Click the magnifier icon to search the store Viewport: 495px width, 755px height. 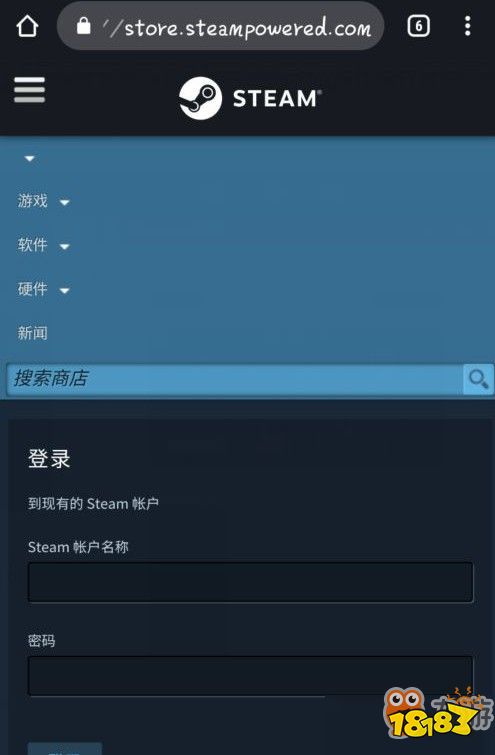tap(478, 379)
